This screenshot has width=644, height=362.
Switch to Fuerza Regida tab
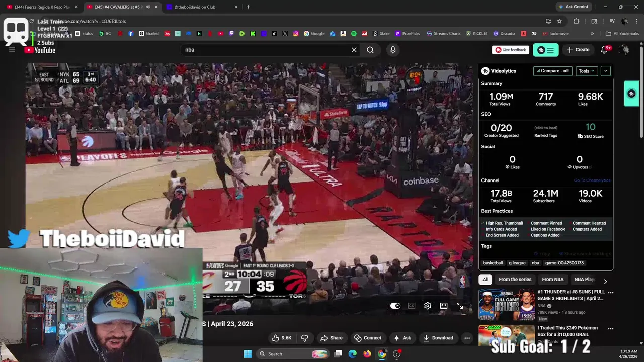(x=42, y=7)
